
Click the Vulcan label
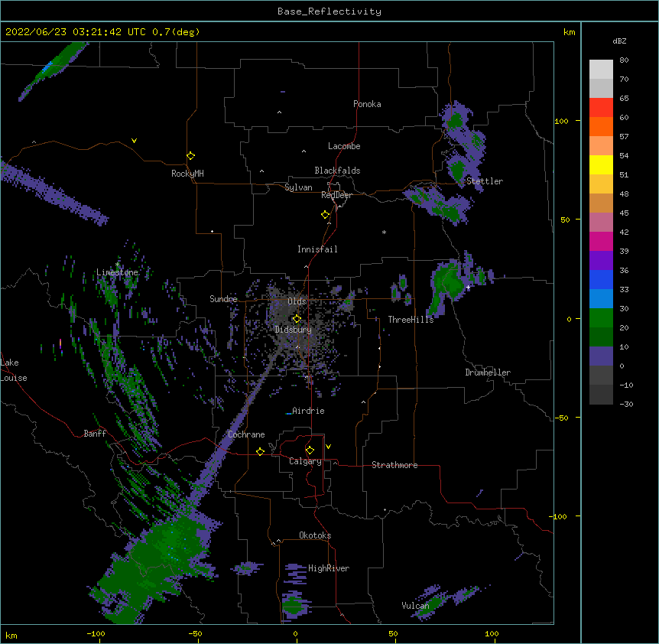(x=415, y=606)
